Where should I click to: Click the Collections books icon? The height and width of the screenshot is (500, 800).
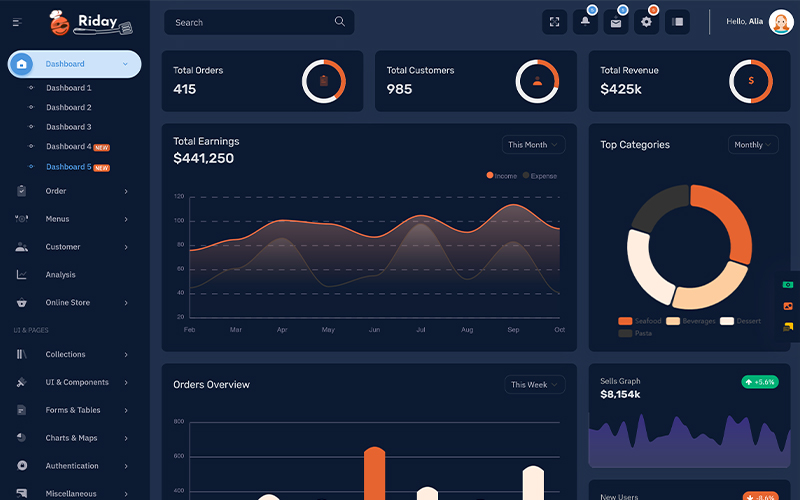(21, 354)
